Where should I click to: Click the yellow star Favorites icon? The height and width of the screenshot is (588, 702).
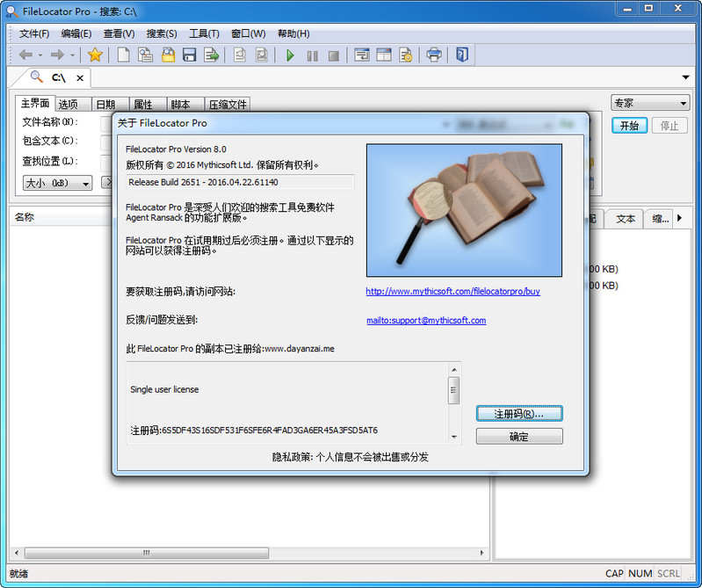(x=95, y=55)
